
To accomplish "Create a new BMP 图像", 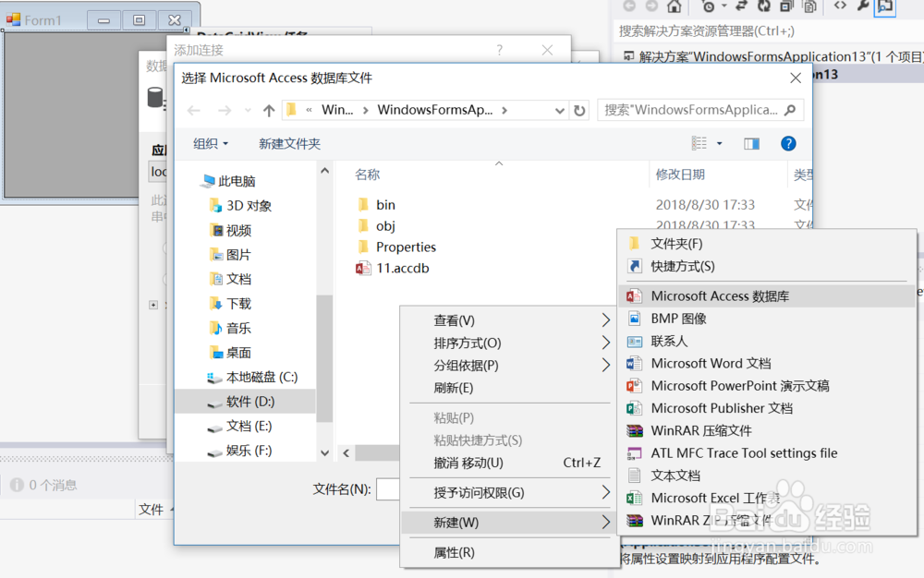I will tap(767, 319).
